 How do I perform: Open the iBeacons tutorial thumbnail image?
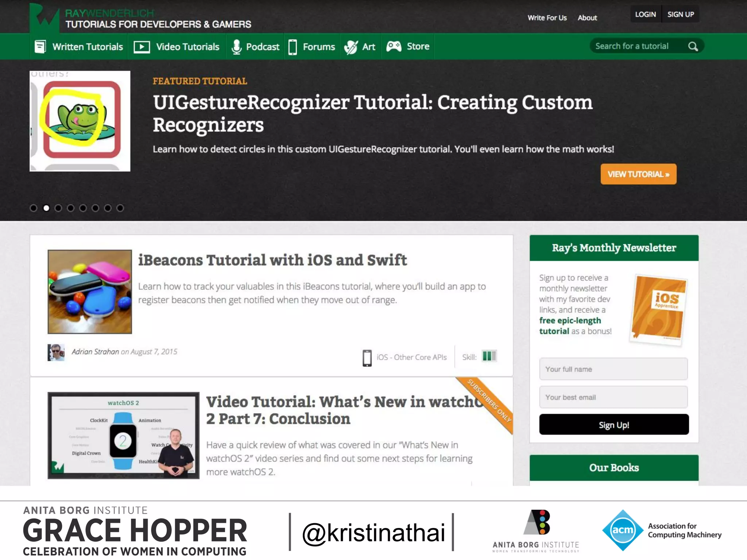click(x=90, y=292)
